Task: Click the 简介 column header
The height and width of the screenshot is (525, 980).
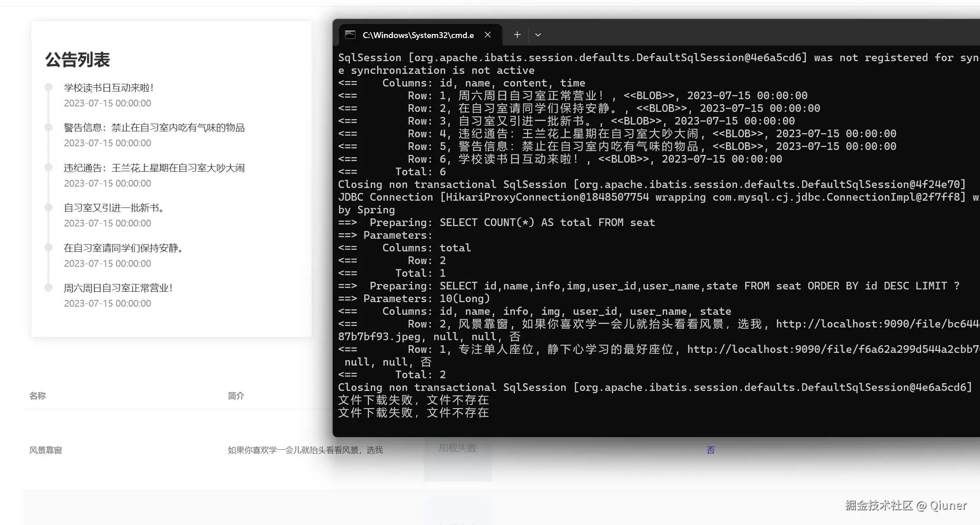Action: point(236,396)
